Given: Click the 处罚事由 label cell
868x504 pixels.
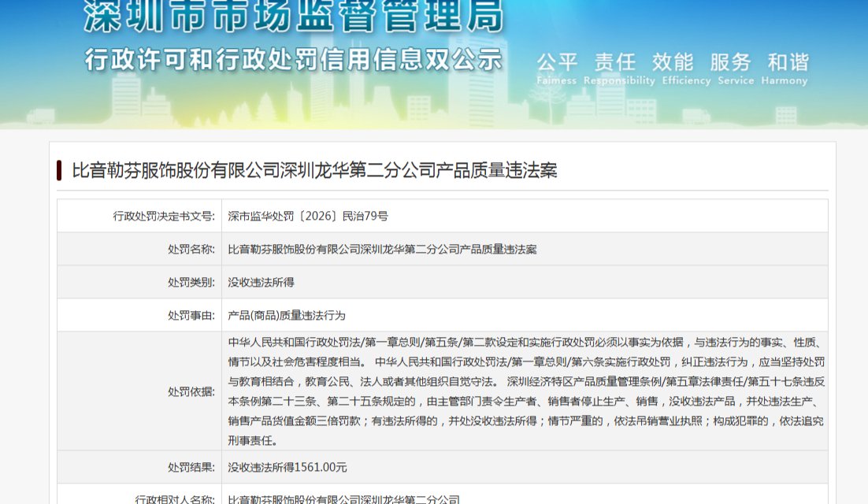Looking at the screenshot, I should 139,315.
